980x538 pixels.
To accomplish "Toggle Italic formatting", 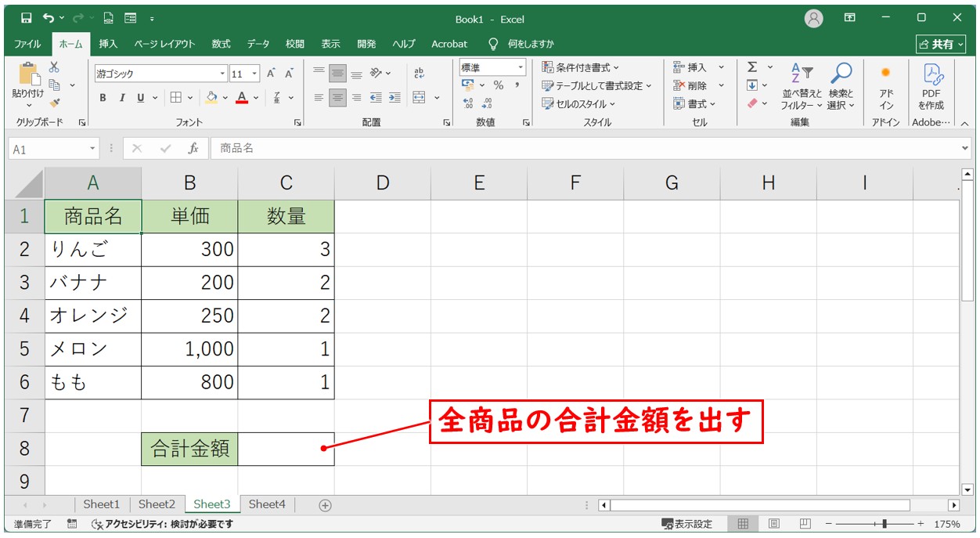I will (x=122, y=98).
